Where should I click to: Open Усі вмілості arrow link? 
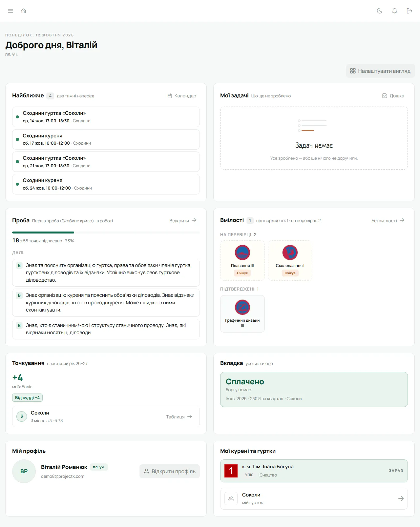[x=388, y=221]
